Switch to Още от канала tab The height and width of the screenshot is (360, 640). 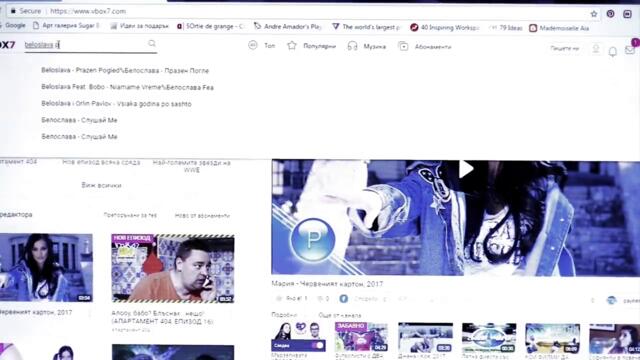340,315
